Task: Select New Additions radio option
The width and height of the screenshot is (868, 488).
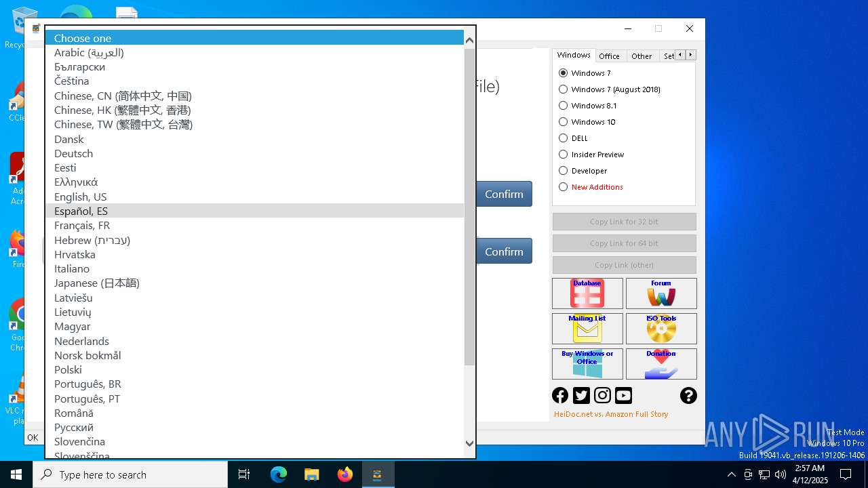Action: [x=590, y=187]
